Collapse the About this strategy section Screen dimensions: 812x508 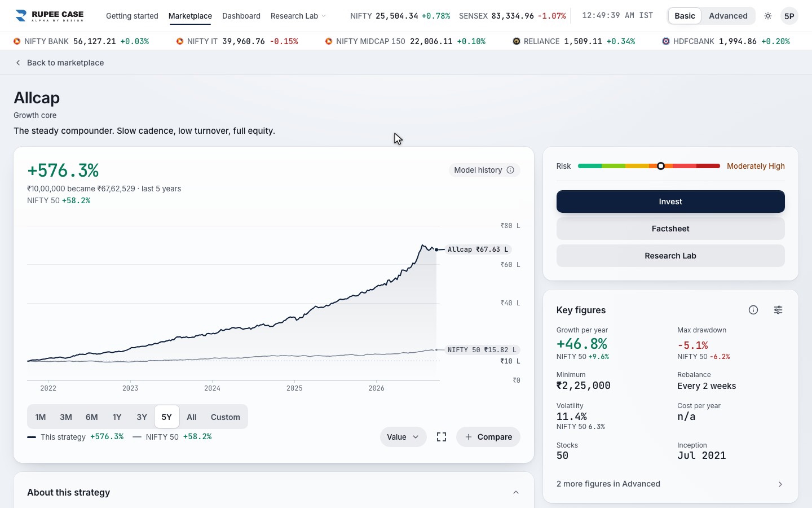(x=516, y=492)
